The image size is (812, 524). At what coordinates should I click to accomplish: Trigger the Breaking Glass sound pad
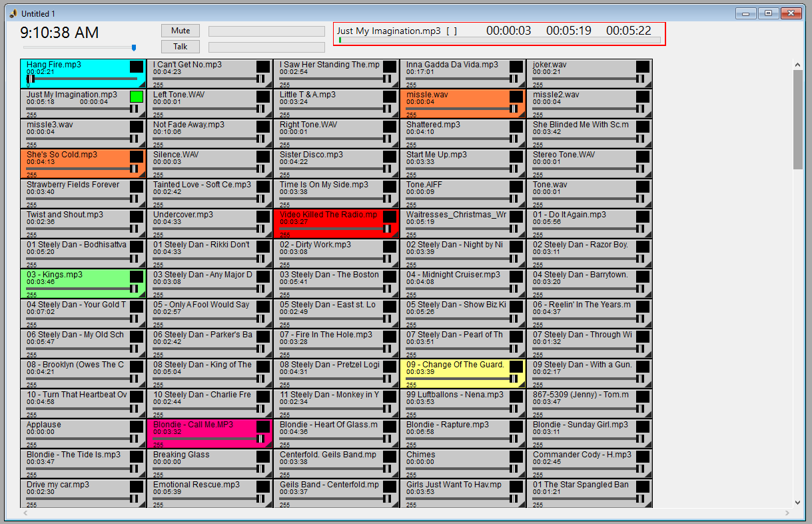click(200, 459)
